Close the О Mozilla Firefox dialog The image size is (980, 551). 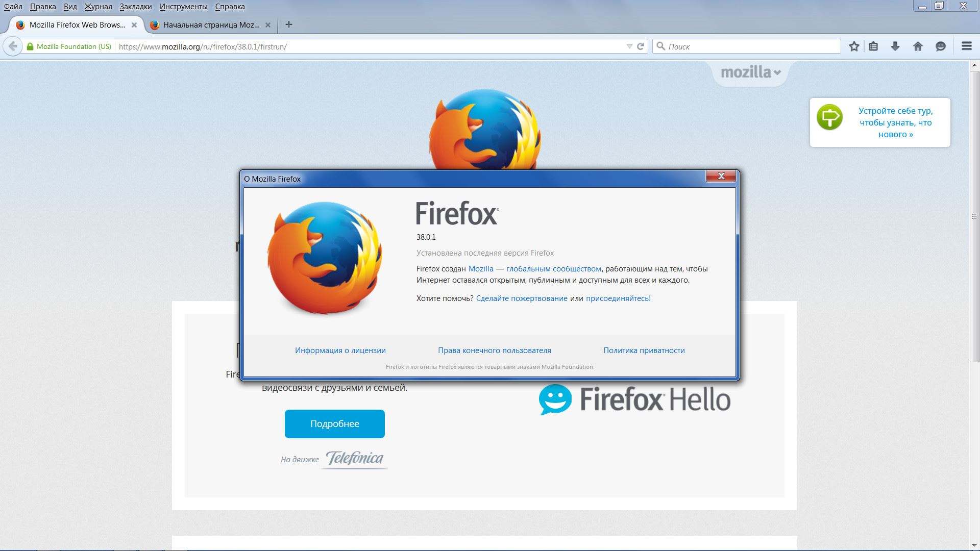pos(721,176)
